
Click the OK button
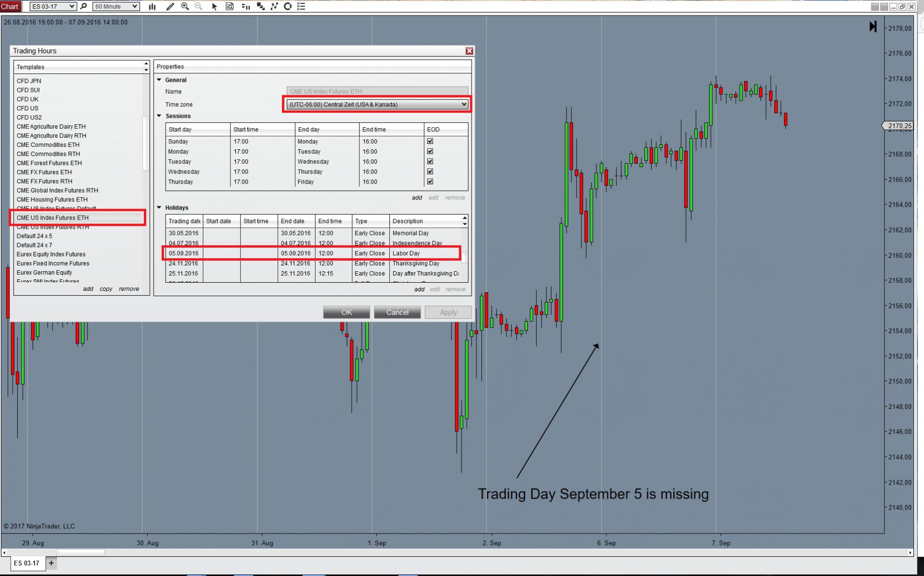[346, 312]
